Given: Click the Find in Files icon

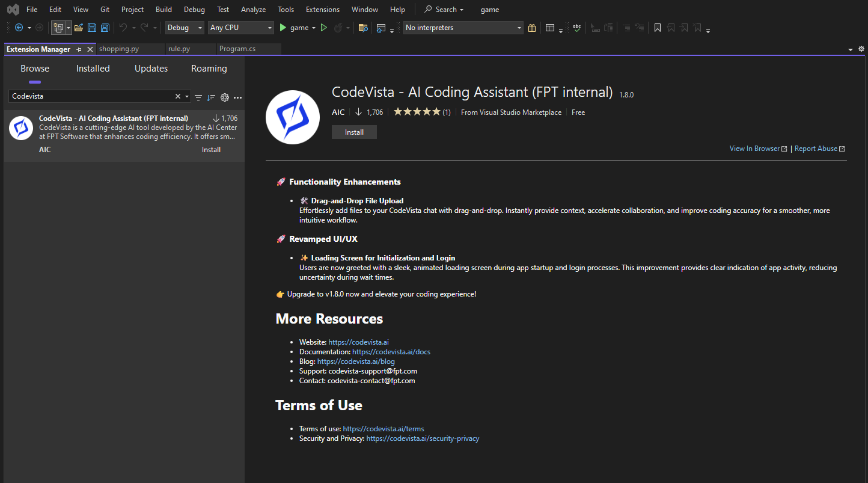Looking at the screenshot, I should point(362,28).
